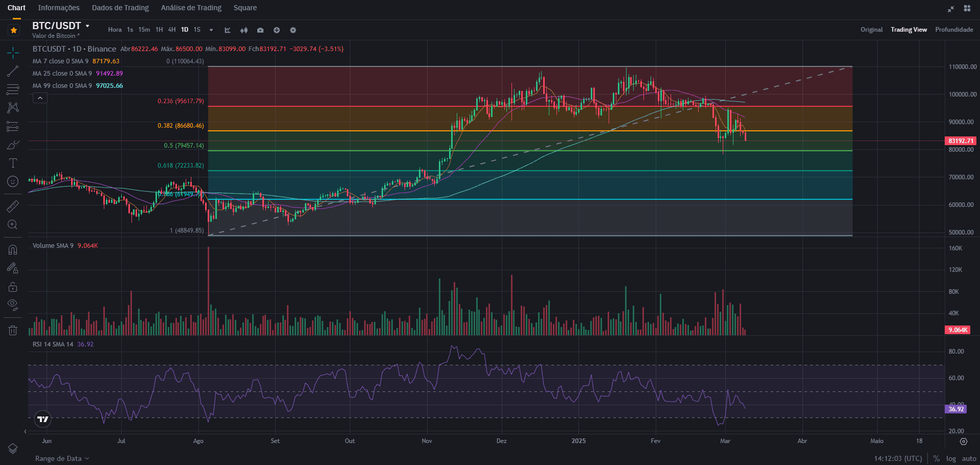Select the brush drawing tool
Screen dimensions: 980x465
[x=13, y=145]
